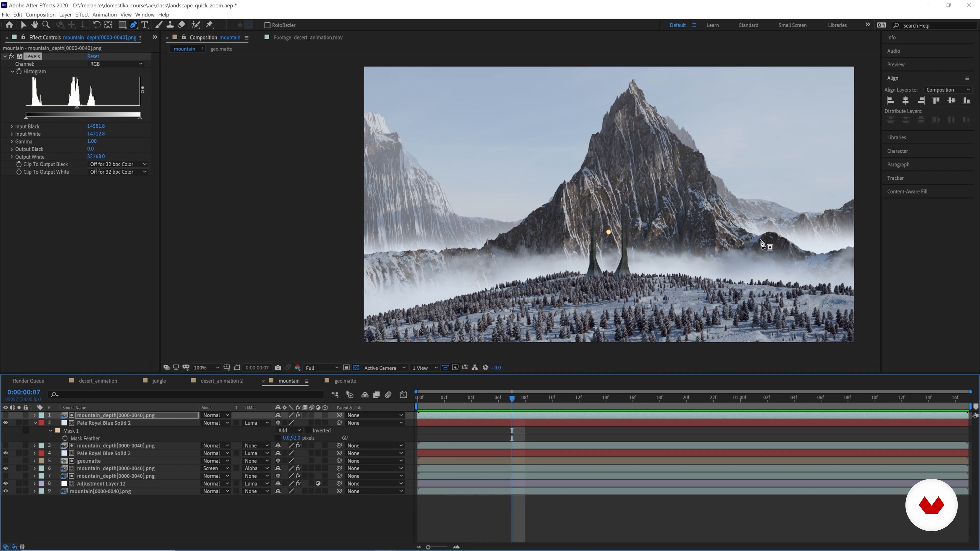
Task: Open the Footage desert_animation.mov tab
Action: pos(308,37)
